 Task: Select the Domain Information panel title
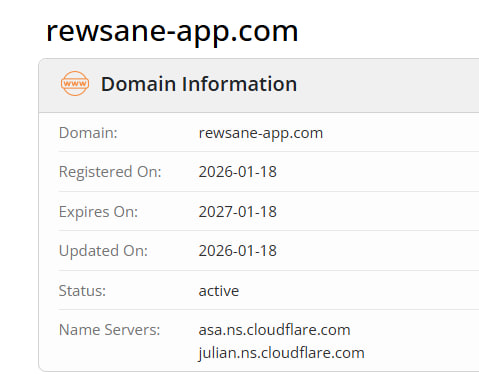(x=199, y=84)
